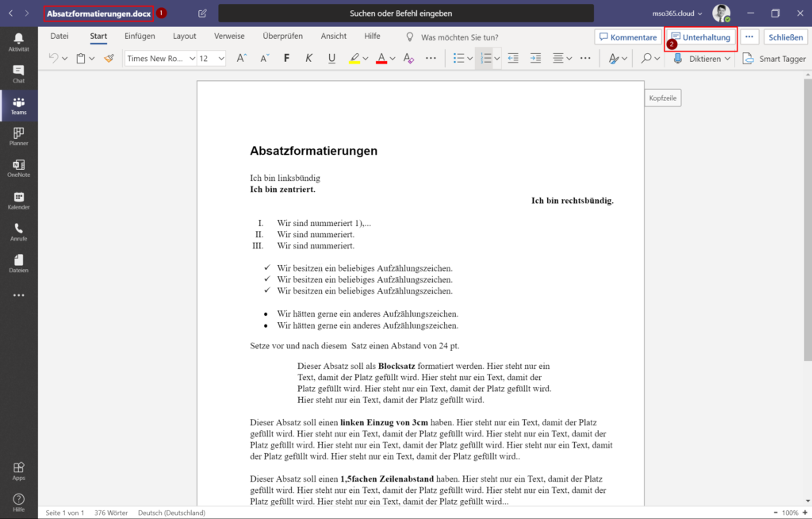Click the Diktieren microphone icon
The width and height of the screenshot is (812, 519).
678,59
